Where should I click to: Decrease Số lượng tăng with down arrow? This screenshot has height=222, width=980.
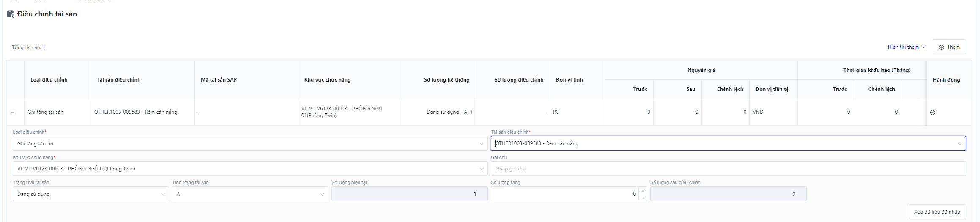tap(643, 197)
